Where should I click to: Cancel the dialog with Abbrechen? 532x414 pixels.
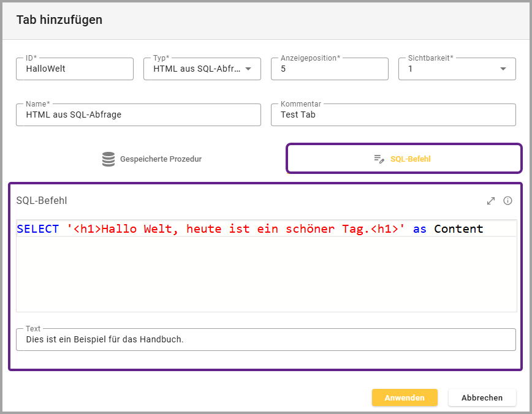482,397
